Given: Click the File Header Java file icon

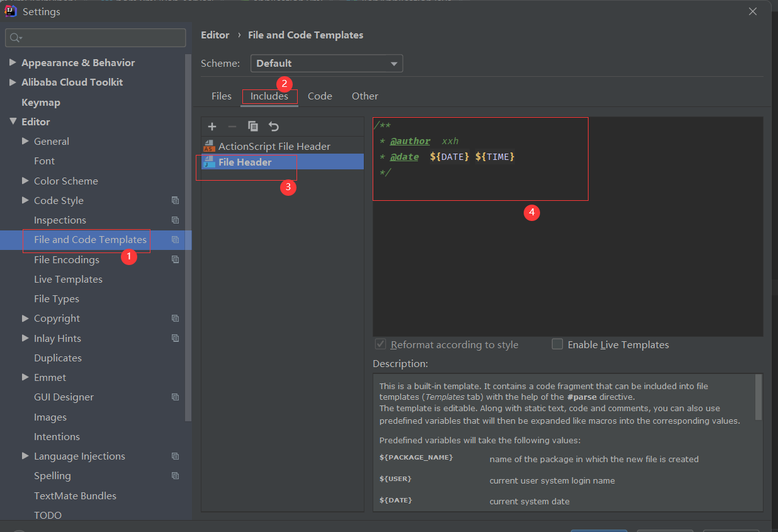Looking at the screenshot, I should [209, 162].
